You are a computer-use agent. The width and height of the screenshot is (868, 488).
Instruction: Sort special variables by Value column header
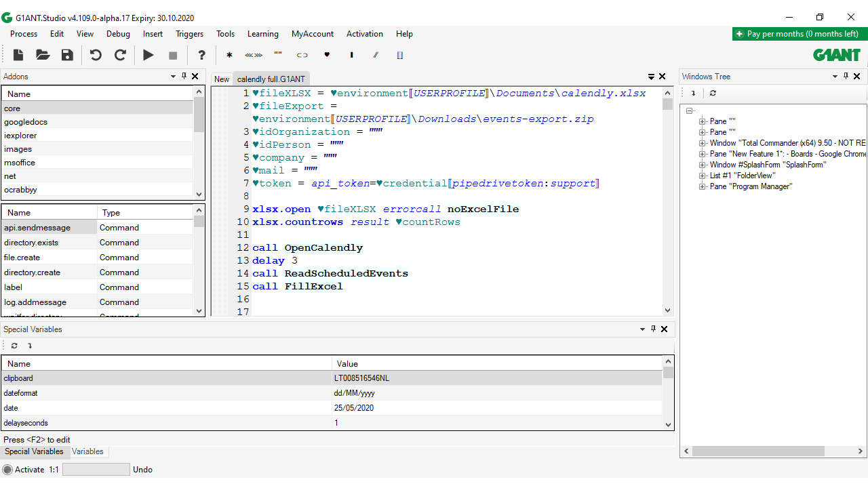[497, 364]
